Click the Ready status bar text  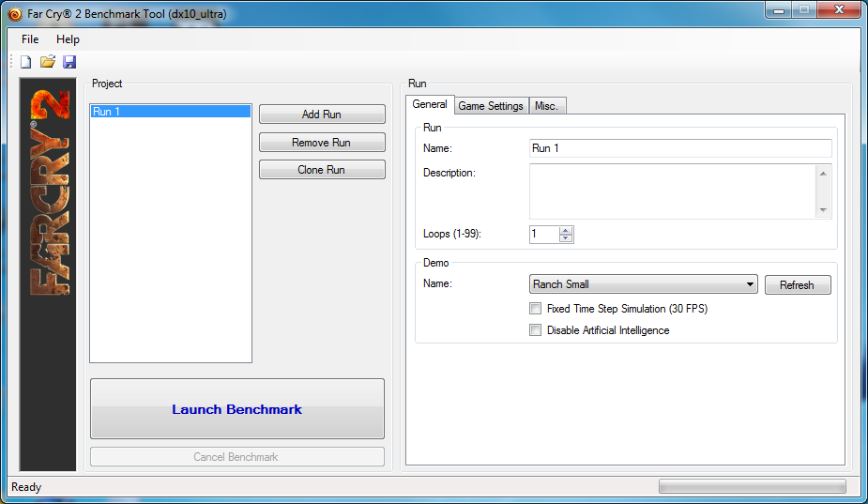pos(26,487)
